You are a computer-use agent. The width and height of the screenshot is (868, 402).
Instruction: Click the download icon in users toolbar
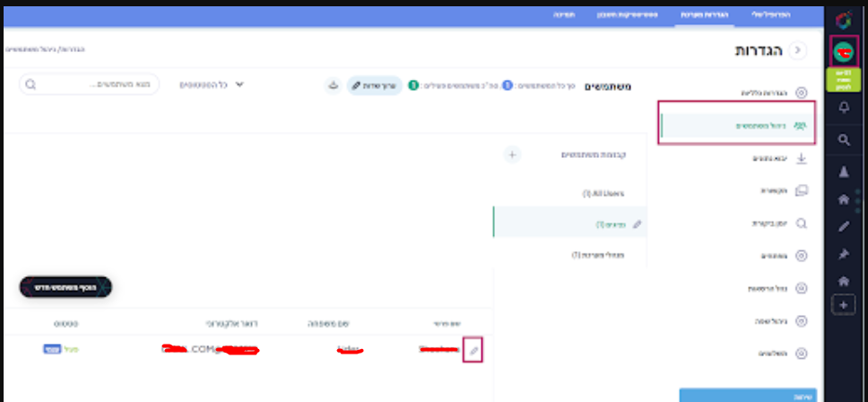click(x=333, y=85)
